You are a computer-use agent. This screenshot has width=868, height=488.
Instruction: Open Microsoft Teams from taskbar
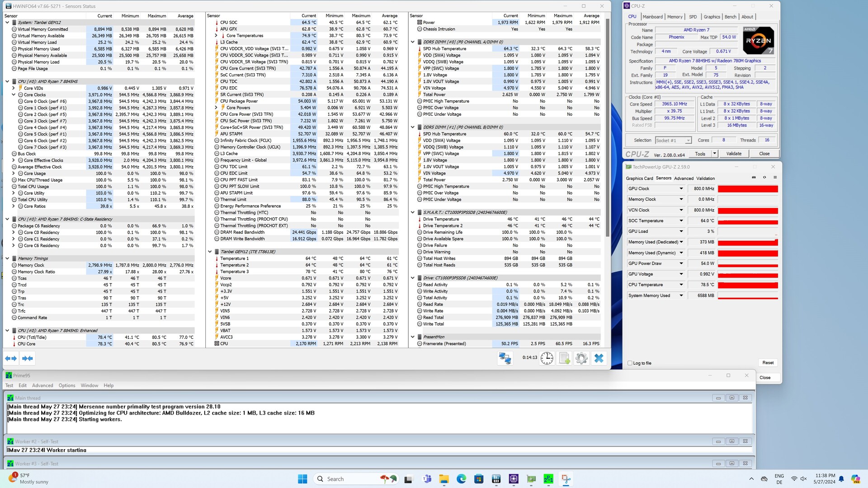(x=426, y=479)
